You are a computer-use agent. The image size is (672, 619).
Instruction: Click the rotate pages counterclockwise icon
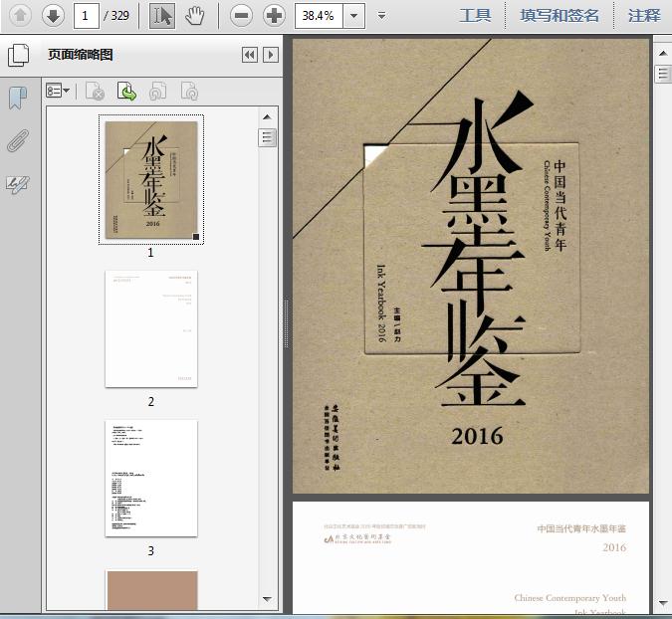[157, 92]
